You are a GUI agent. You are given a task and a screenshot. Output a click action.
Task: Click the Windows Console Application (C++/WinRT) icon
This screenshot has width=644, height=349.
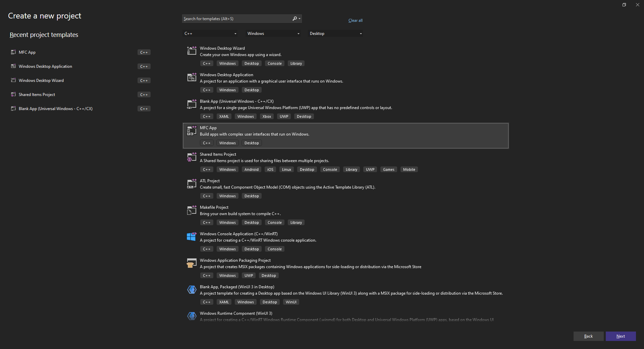pos(191,237)
